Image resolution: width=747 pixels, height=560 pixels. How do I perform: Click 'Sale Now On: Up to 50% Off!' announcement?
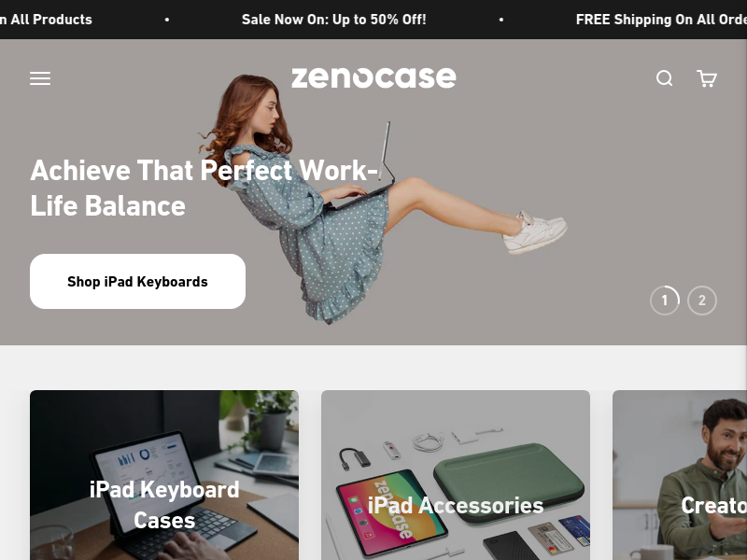point(334,20)
